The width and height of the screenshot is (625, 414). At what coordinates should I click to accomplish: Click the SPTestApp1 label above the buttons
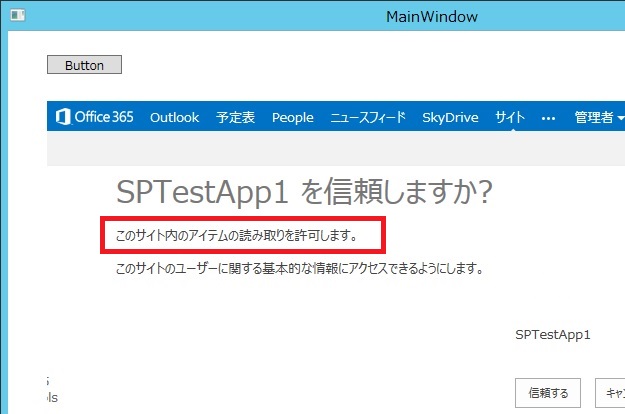click(552, 335)
